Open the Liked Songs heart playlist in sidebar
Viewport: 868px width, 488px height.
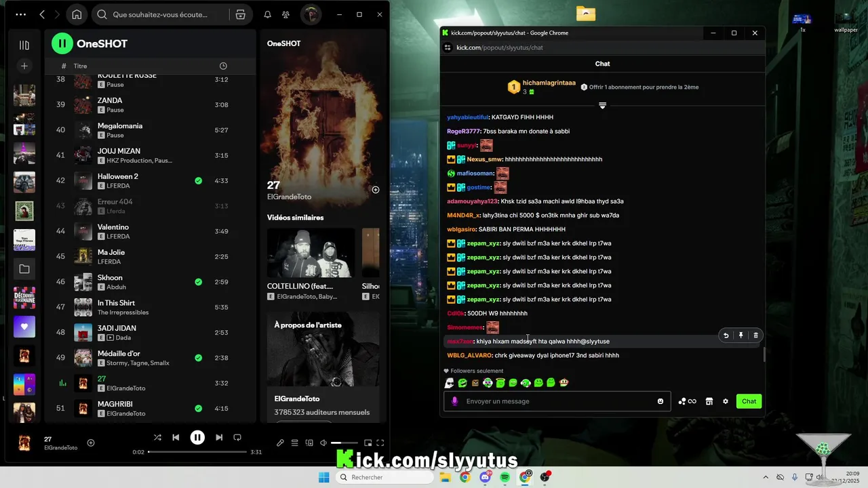click(x=24, y=327)
